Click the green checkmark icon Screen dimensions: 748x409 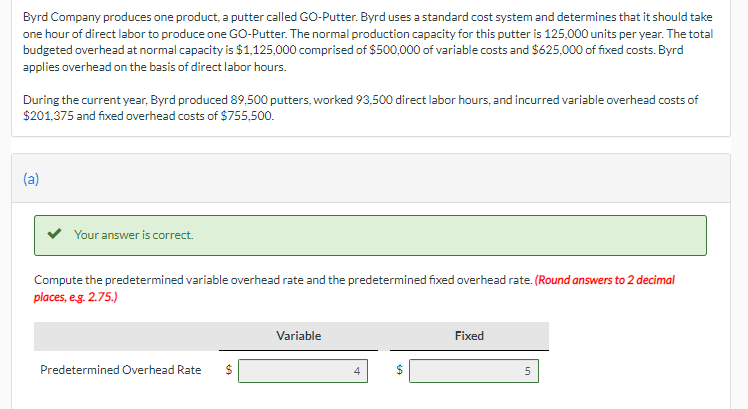point(54,234)
